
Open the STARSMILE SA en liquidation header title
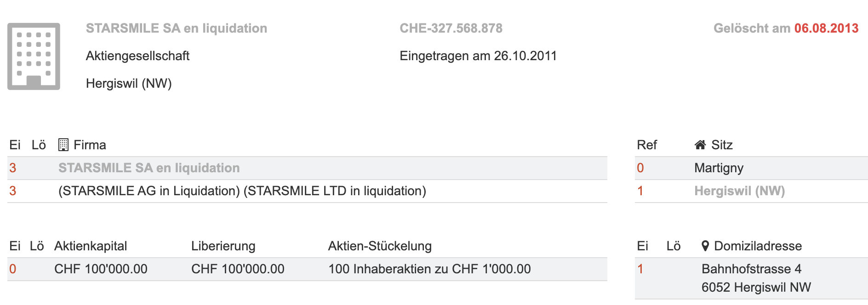[176, 28]
